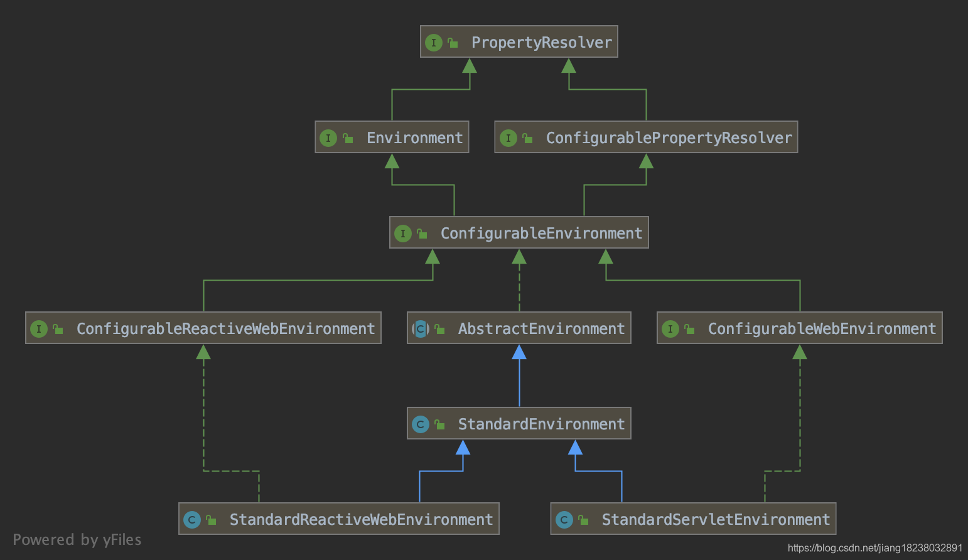Select the ConfigurableWebEnvironment label text
Image resolution: width=968 pixels, height=560 pixels.
[822, 329]
